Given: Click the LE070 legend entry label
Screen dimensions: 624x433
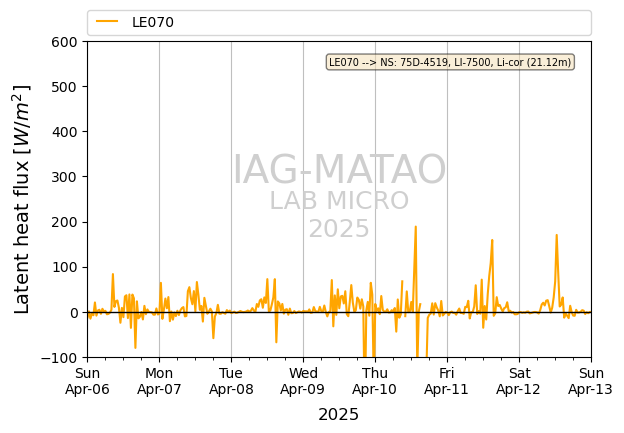Looking at the screenshot, I should click(x=153, y=22).
